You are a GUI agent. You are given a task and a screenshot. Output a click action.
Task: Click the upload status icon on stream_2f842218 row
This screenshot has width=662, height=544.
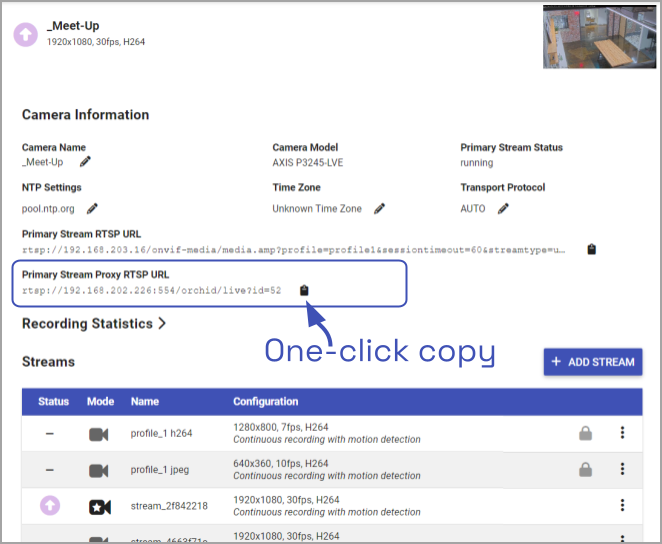tap(50, 505)
